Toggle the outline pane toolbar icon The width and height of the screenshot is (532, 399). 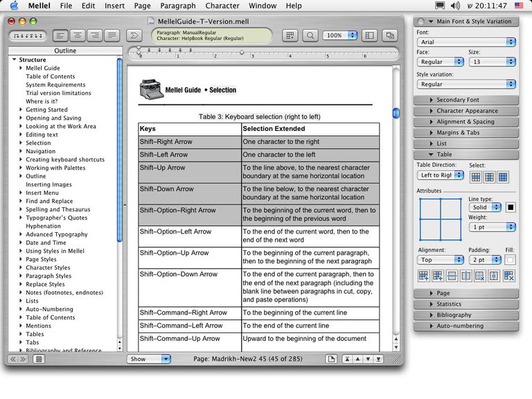[x=369, y=35]
